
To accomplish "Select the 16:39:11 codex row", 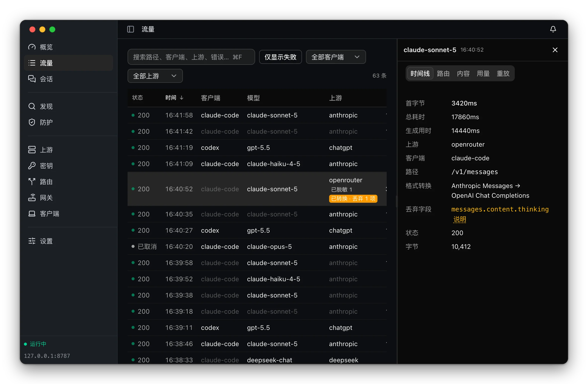I will (257, 328).
